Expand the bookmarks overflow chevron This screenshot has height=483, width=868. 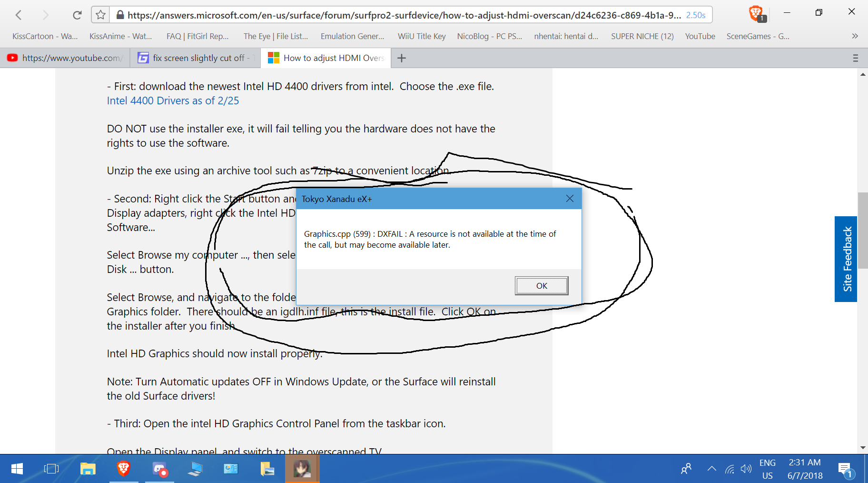pos(855,36)
